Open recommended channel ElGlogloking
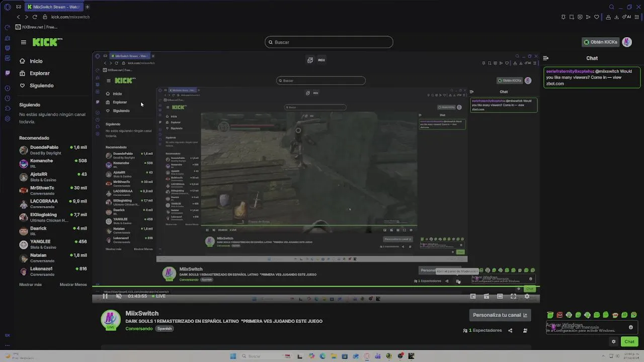The image size is (644, 362). pyautogui.click(x=53, y=217)
